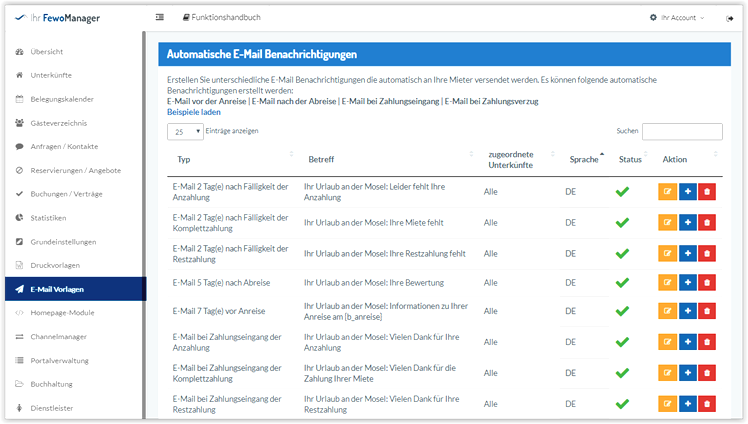The image size is (748, 424).
Task: Click the 'Beispiele laden' link
Action: (194, 112)
